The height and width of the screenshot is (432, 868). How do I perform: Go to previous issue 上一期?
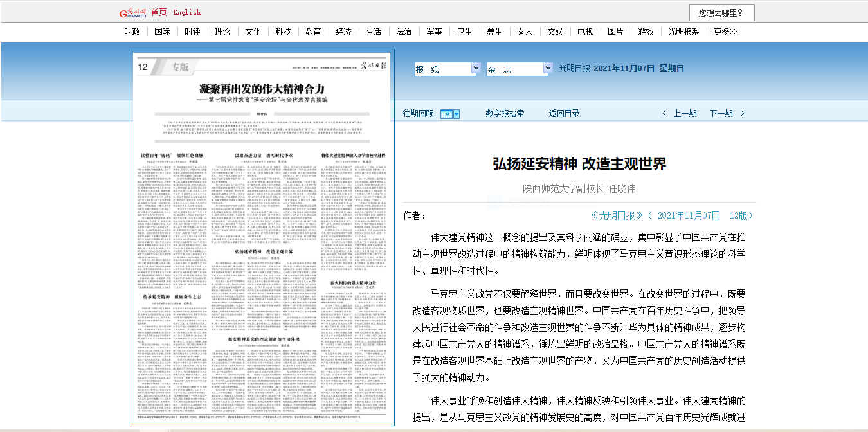point(685,114)
